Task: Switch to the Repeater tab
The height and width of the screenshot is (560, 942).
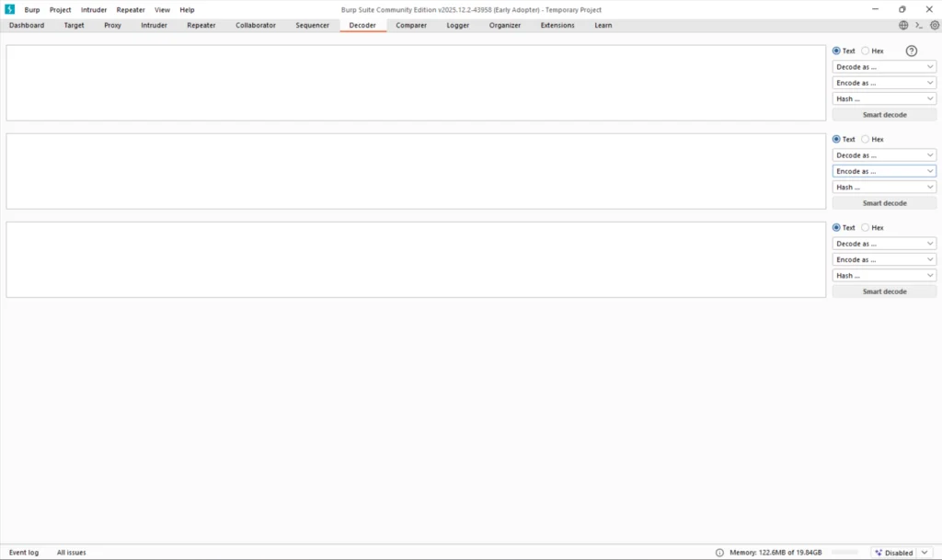Action: 201,26
